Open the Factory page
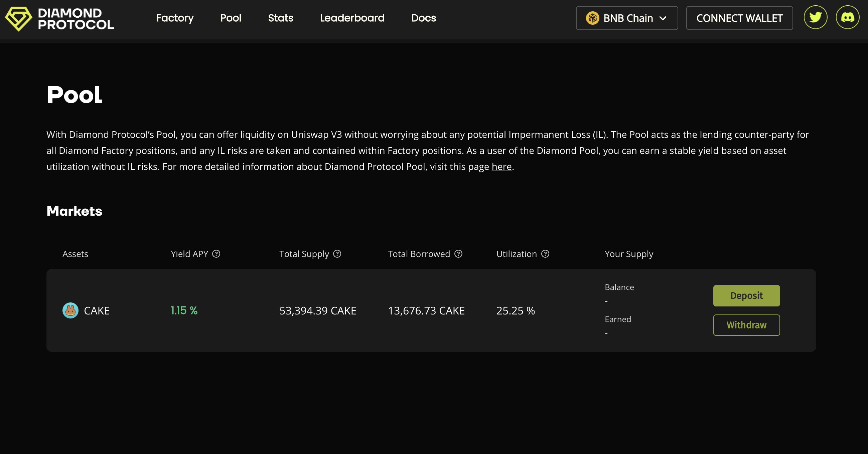Image resolution: width=868 pixels, height=454 pixels. [175, 18]
